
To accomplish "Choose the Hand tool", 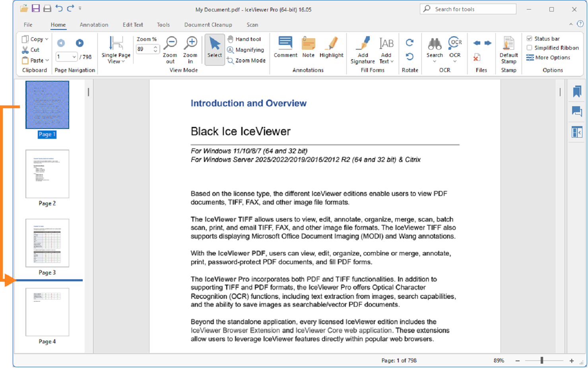I will 244,39.
